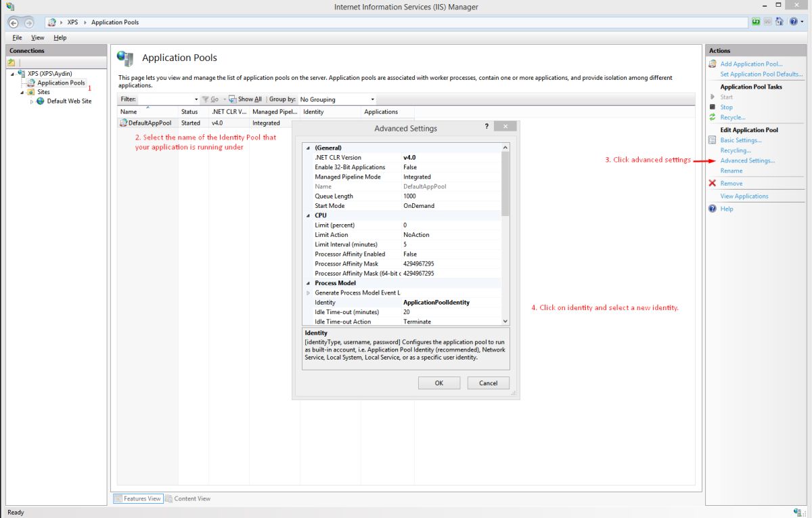The width and height of the screenshot is (812, 518).
Task: Click the Help question mark icon in Actions
Action: 712,209
